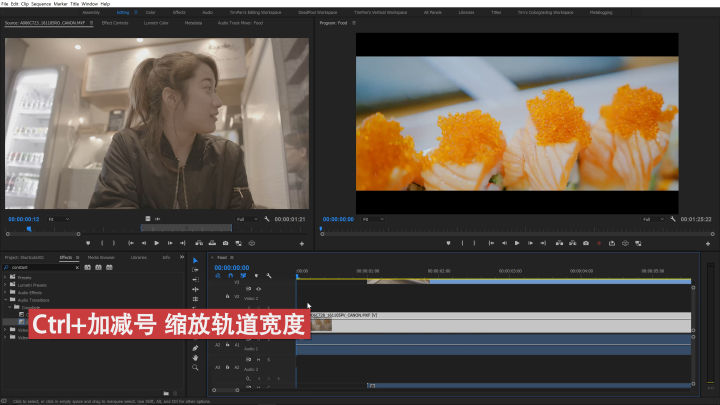This screenshot has height=405, width=720.
Task: Open Source monitor Full resolution dropdown
Action: click(248, 219)
